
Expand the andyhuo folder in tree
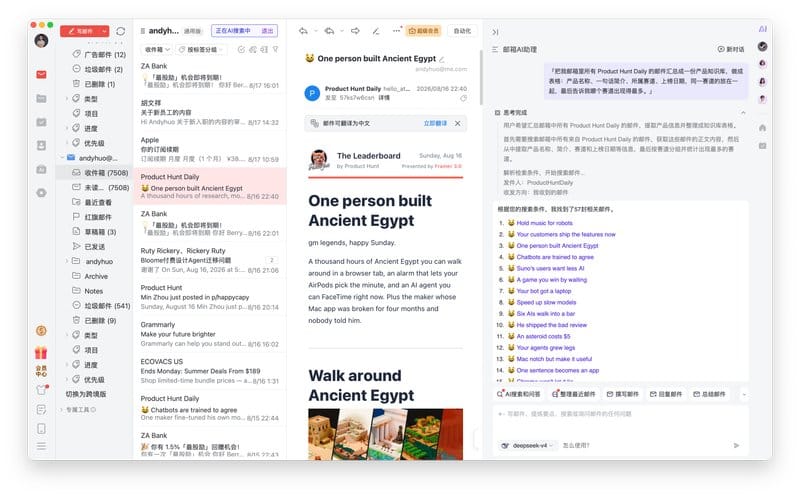(x=67, y=261)
